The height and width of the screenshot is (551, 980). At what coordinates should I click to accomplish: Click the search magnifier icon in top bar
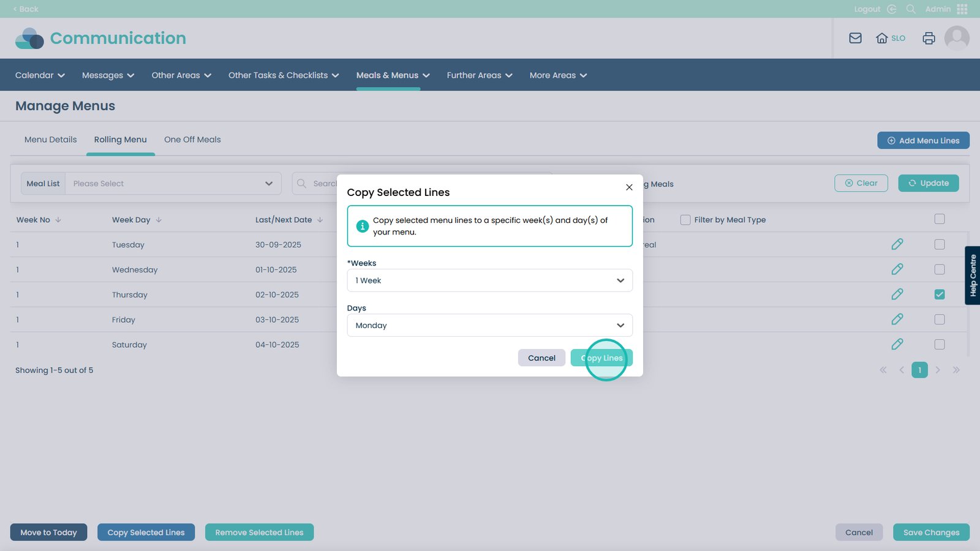(x=911, y=9)
